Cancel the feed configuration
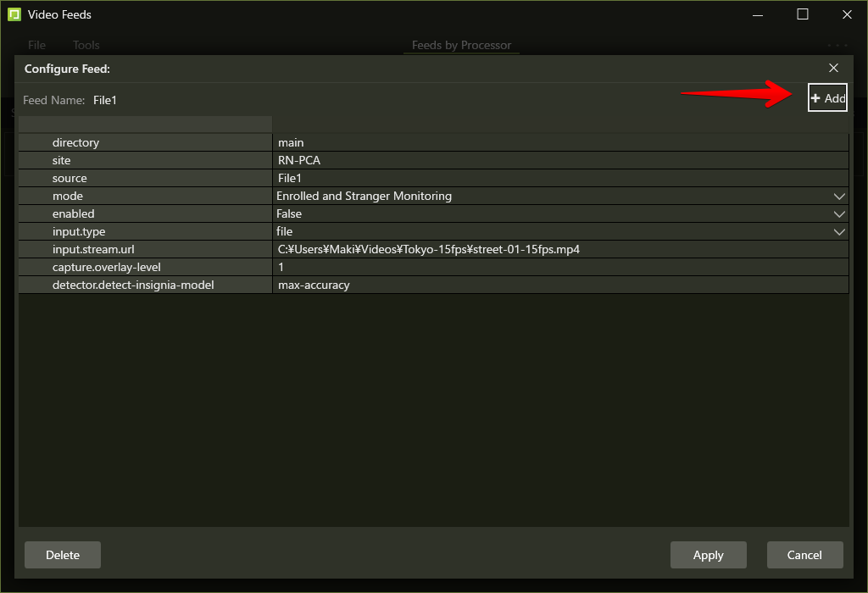868x593 pixels. tap(804, 555)
